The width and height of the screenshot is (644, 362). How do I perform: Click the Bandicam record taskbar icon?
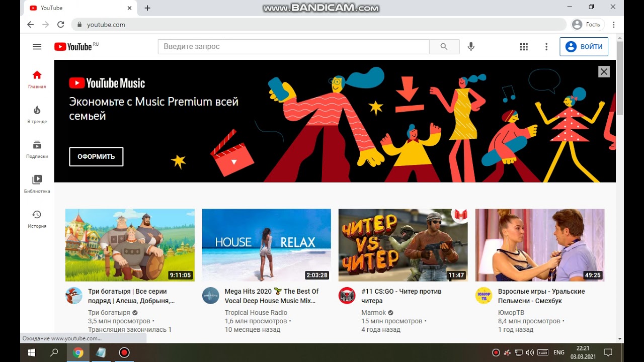click(x=124, y=352)
